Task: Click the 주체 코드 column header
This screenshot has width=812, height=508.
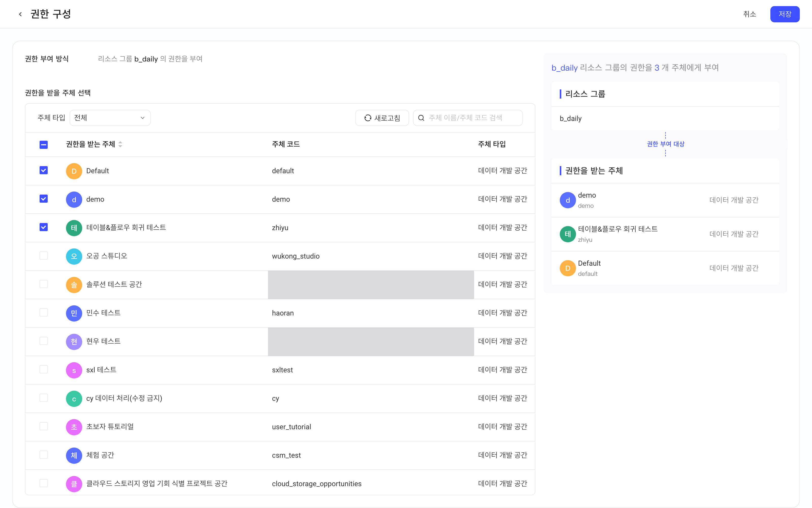Action: (x=286, y=144)
